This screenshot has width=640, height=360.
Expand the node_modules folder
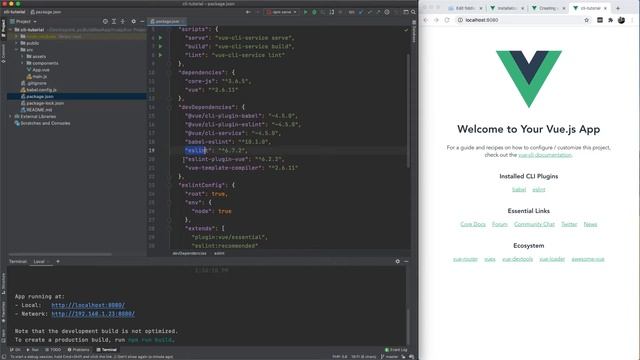pyautogui.click(x=16, y=36)
